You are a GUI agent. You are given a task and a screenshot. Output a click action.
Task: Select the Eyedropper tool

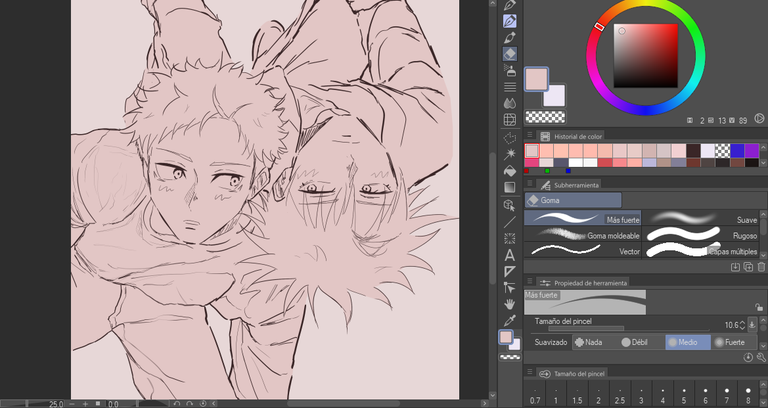point(510,320)
